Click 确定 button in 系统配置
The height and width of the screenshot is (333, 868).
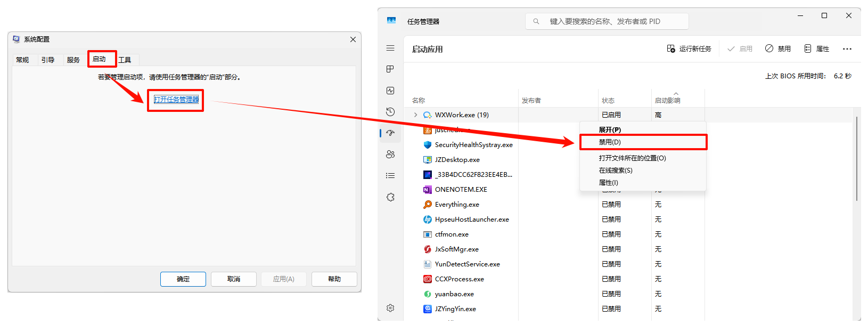pyautogui.click(x=183, y=279)
